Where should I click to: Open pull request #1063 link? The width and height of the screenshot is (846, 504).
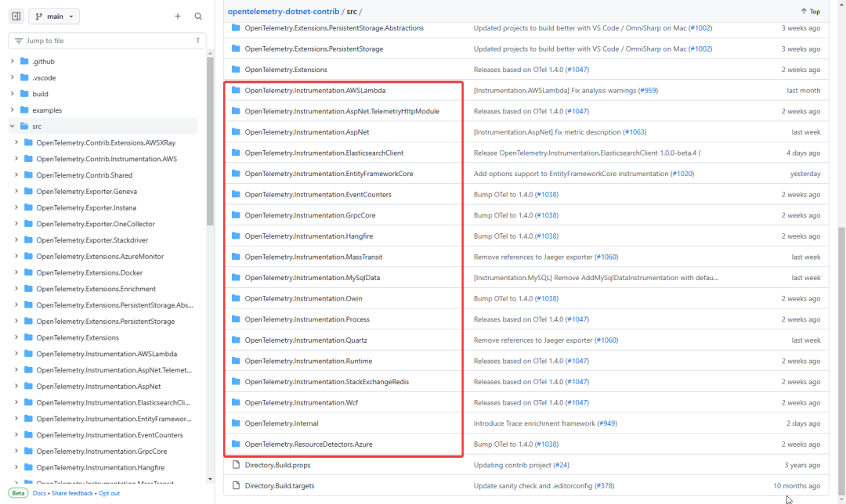[634, 132]
